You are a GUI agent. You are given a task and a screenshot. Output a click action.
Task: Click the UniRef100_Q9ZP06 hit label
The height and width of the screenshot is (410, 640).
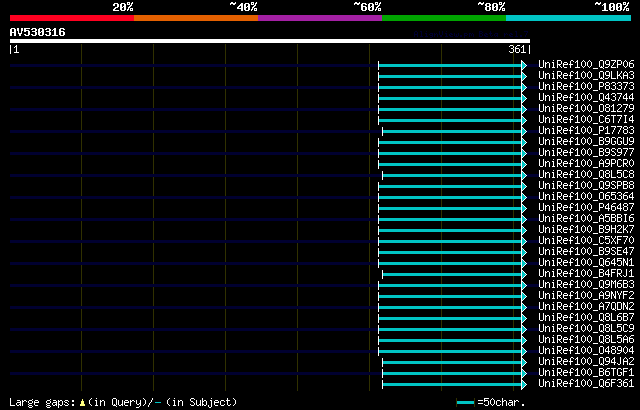coord(586,64)
